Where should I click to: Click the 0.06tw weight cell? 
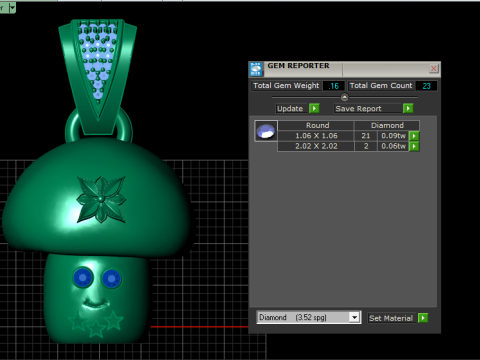pyautogui.click(x=393, y=146)
